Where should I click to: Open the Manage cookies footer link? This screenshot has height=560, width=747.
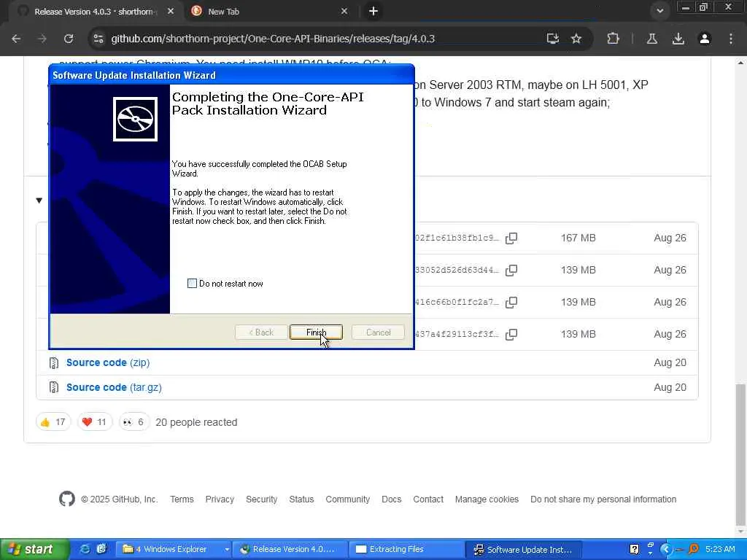pos(487,499)
